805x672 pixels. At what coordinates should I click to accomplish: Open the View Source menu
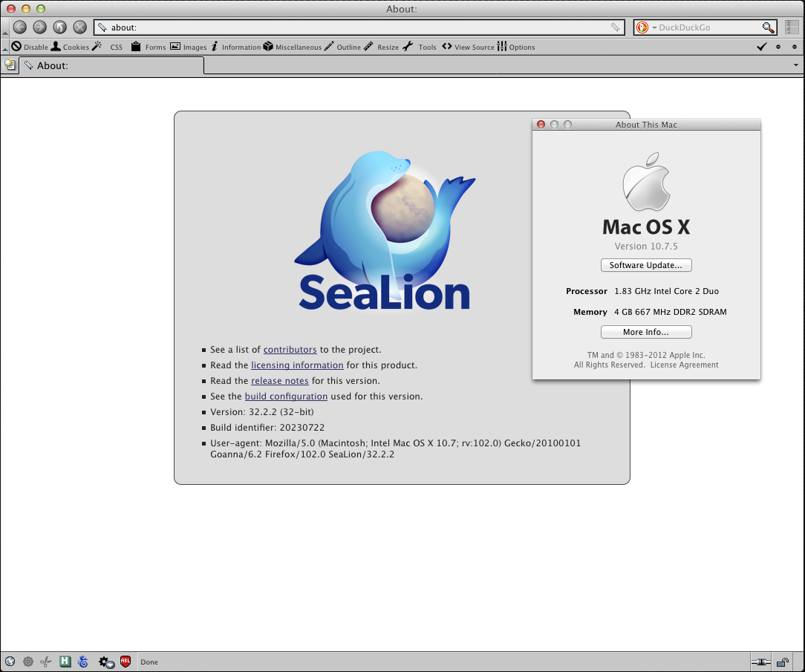(x=468, y=47)
